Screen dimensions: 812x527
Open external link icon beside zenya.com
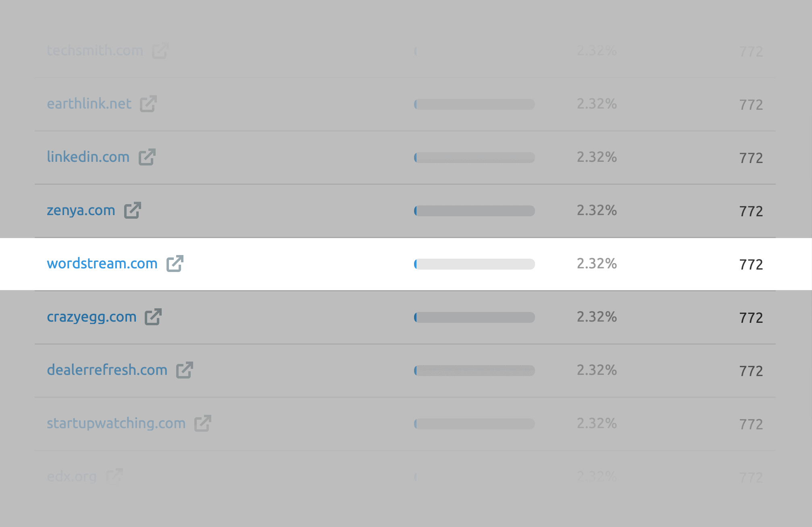pos(132,210)
